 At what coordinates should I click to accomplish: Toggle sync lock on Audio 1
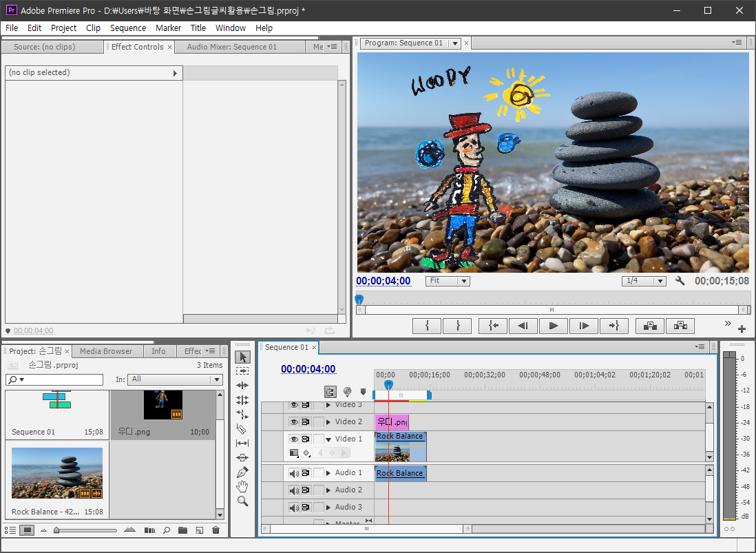click(x=306, y=473)
